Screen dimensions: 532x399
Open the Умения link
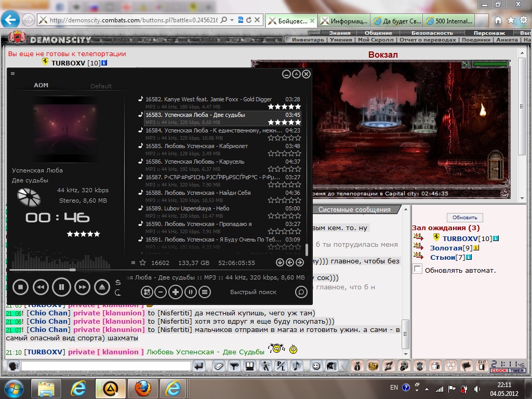pyautogui.click(x=341, y=39)
